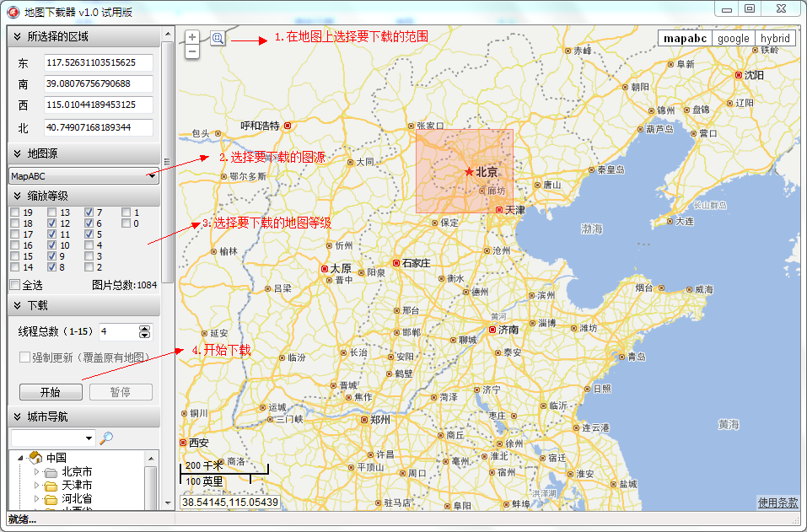Click the left panel scroll down arrow
Viewport: 807px width, 532px height.
(168, 502)
